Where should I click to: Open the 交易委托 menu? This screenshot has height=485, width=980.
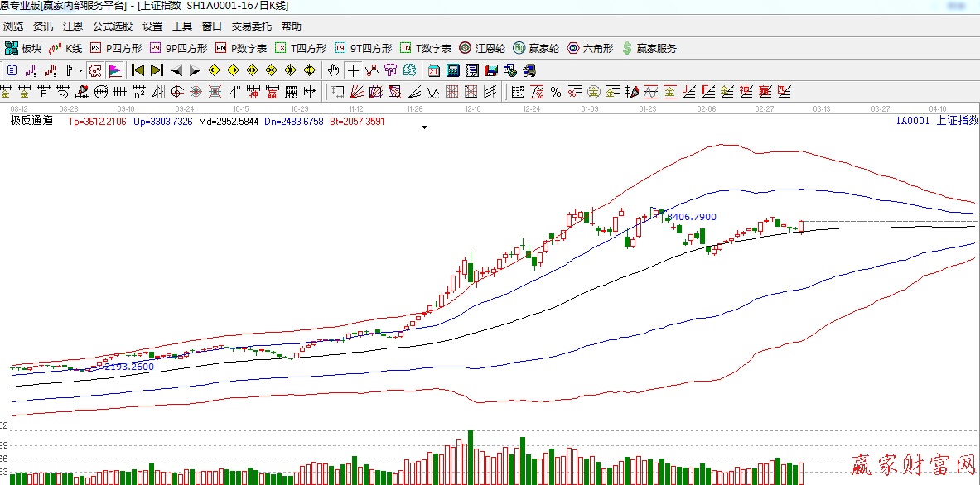coord(251,26)
